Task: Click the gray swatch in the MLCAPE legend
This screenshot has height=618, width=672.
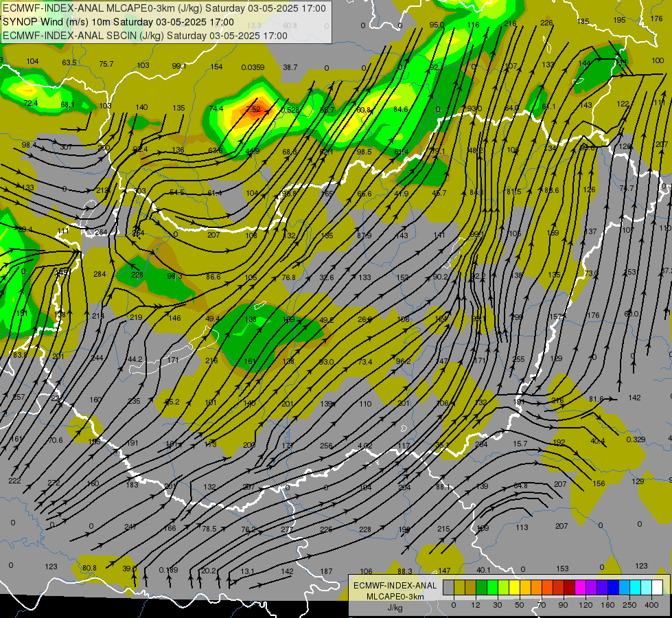Action: [x=448, y=588]
